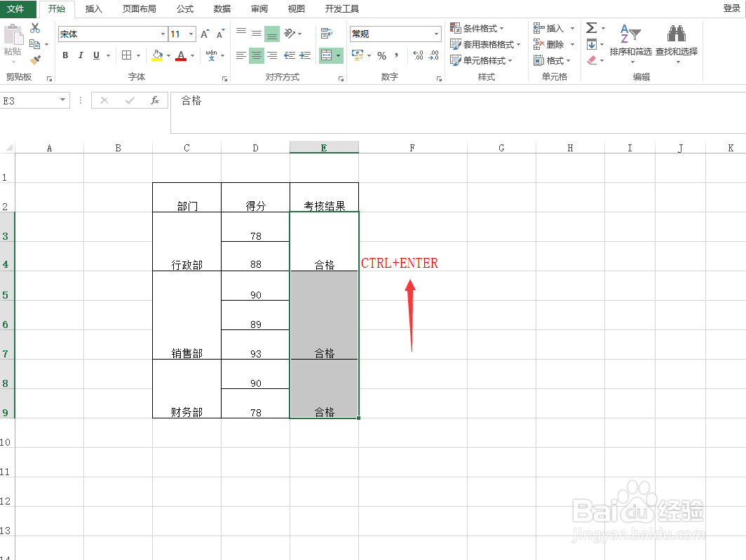Image resolution: width=746 pixels, height=560 pixels.
Task: Toggle Underline formatting
Action: tap(96, 55)
